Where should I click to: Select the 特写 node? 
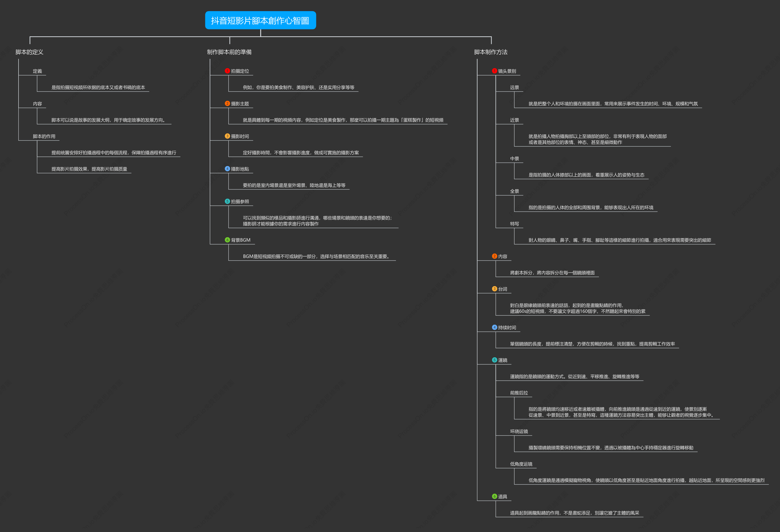click(x=514, y=223)
